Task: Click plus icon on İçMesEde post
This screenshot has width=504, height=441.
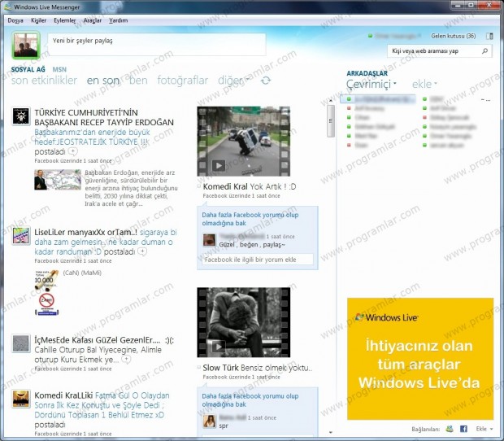Action: click(x=127, y=359)
